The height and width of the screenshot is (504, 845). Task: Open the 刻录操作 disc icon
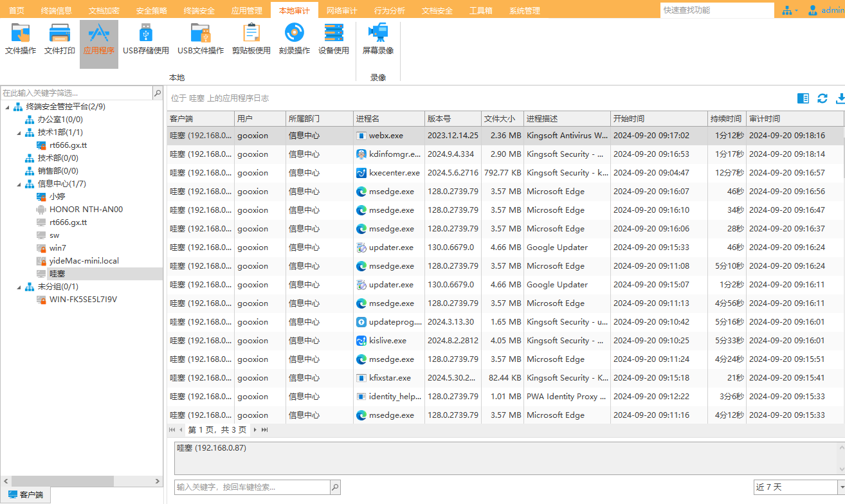pos(294,39)
